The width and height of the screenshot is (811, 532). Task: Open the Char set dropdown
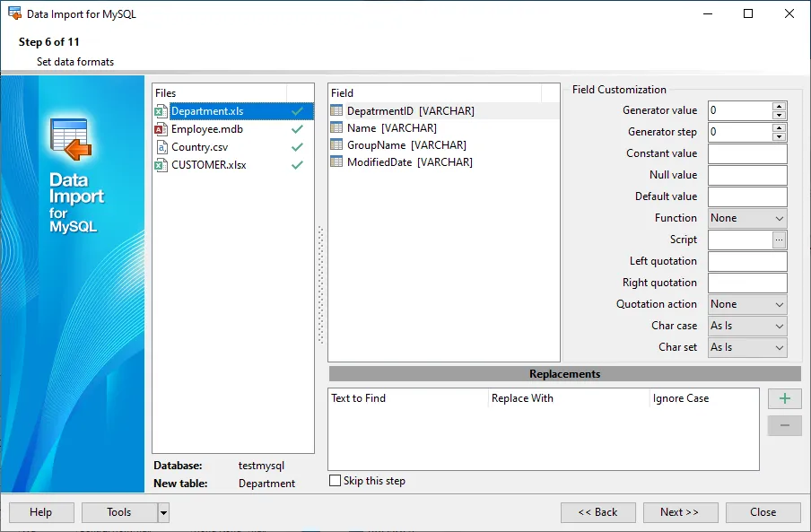(747, 347)
